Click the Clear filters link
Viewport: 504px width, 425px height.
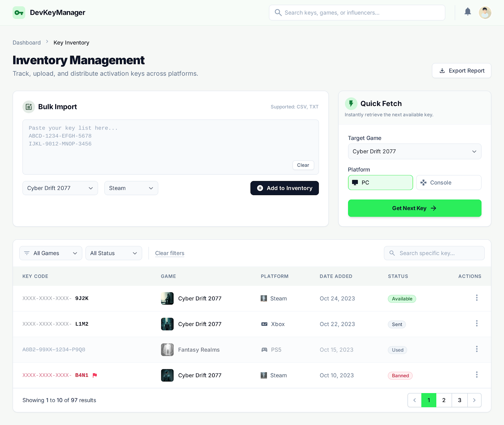click(x=169, y=253)
